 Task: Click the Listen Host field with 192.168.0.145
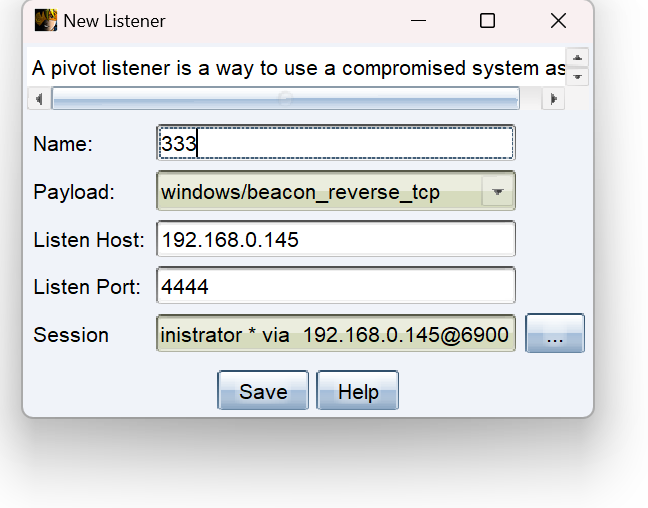point(335,240)
